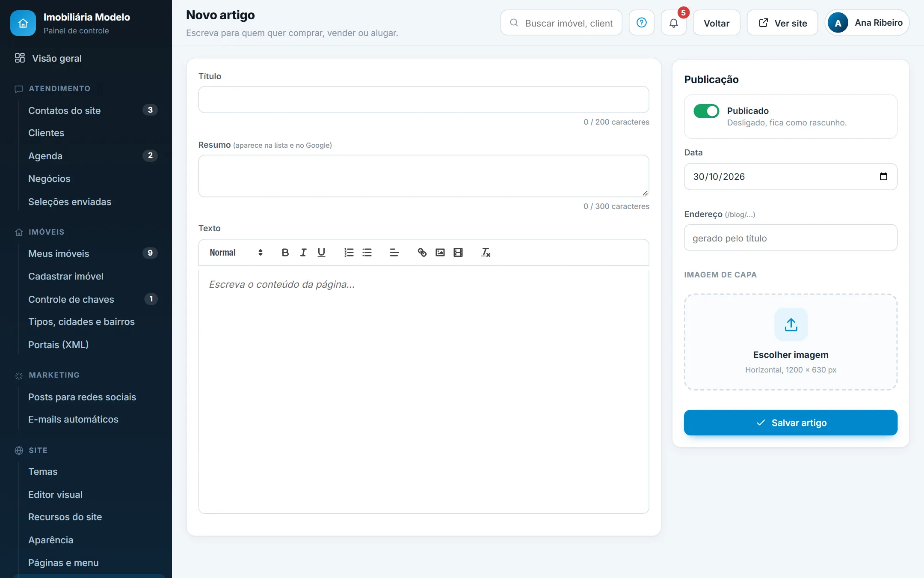The height and width of the screenshot is (578, 924).
Task: Focus the Resumo text area
Action: 423,176
